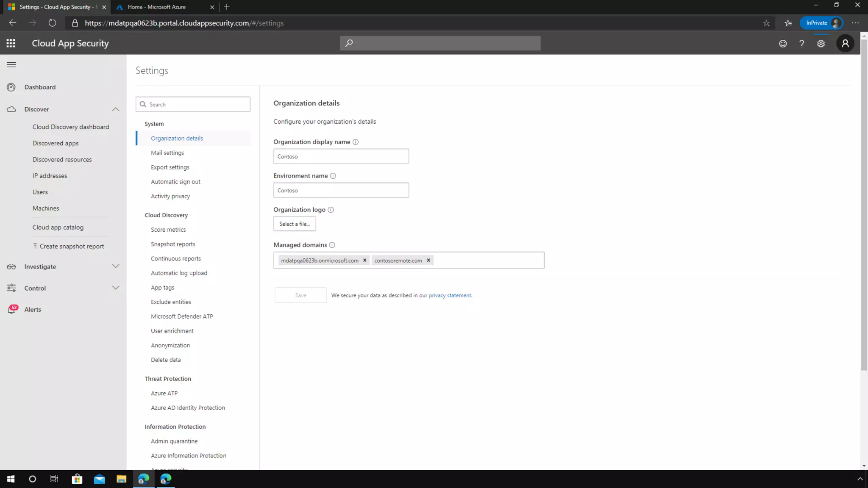Open the help question mark icon

(801, 43)
